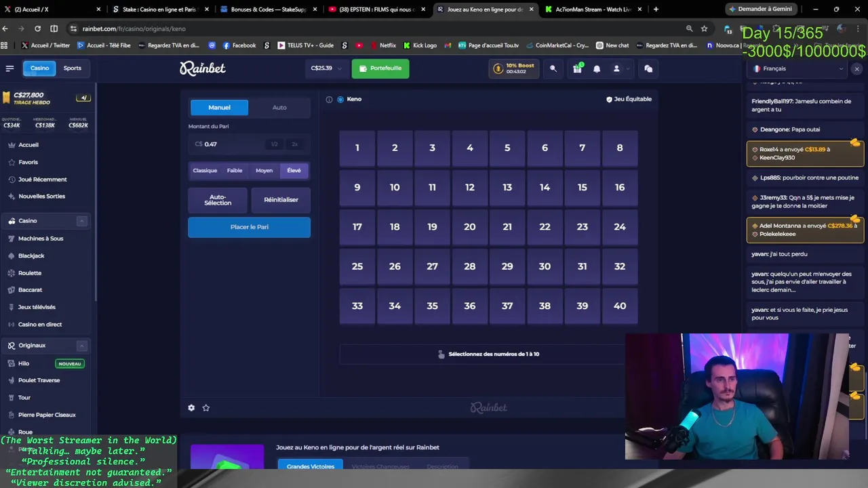The image size is (868, 488).
Task: Toggle the chat panel icon
Action: click(648, 68)
